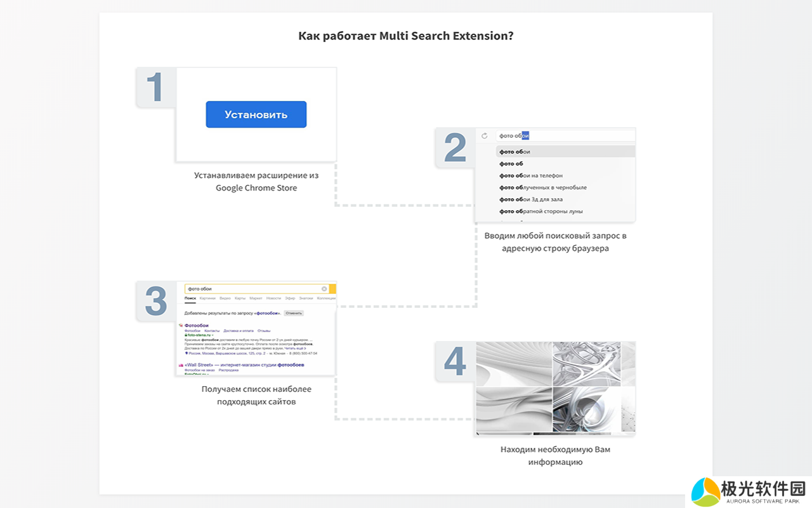Click the step number 4 badge
The height and width of the screenshot is (508, 812).
[x=455, y=361]
